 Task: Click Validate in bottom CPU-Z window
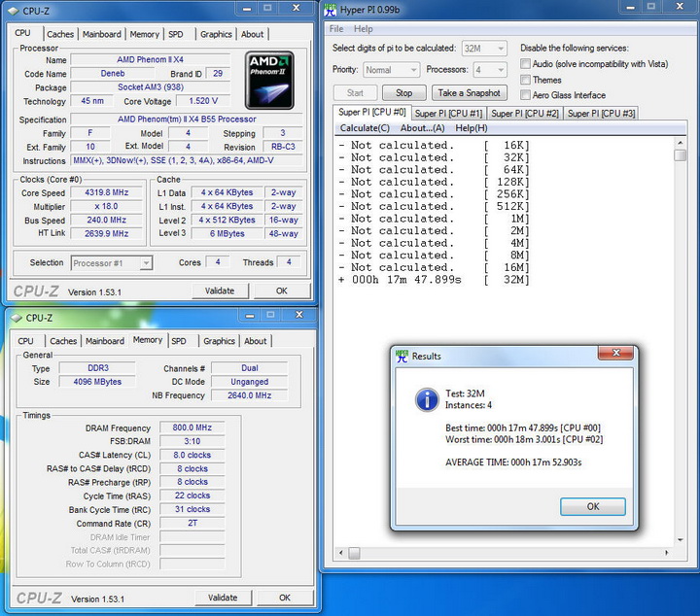click(223, 598)
